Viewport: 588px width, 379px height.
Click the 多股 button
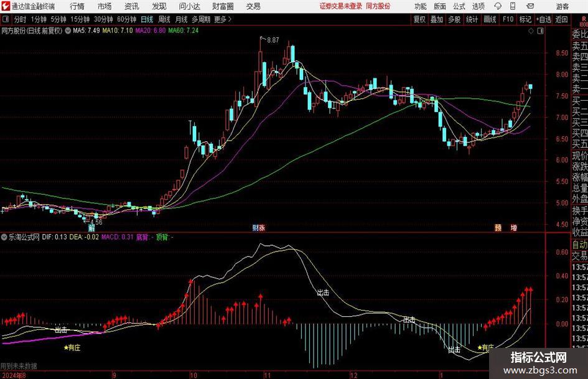454,19
